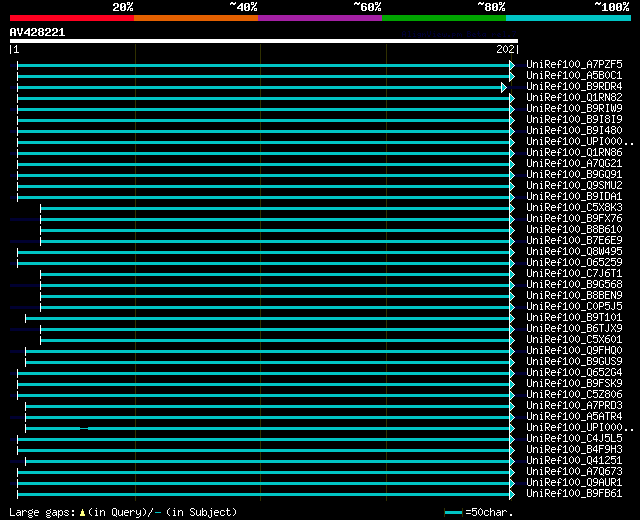Click the AV428221 query name
The height and width of the screenshot is (520, 640).
click(37, 32)
